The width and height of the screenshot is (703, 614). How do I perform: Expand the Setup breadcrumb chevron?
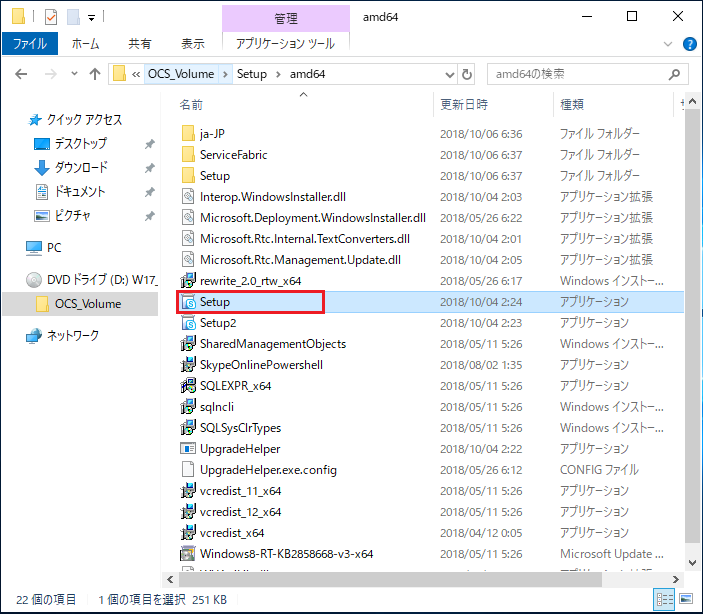click(x=278, y=74)
